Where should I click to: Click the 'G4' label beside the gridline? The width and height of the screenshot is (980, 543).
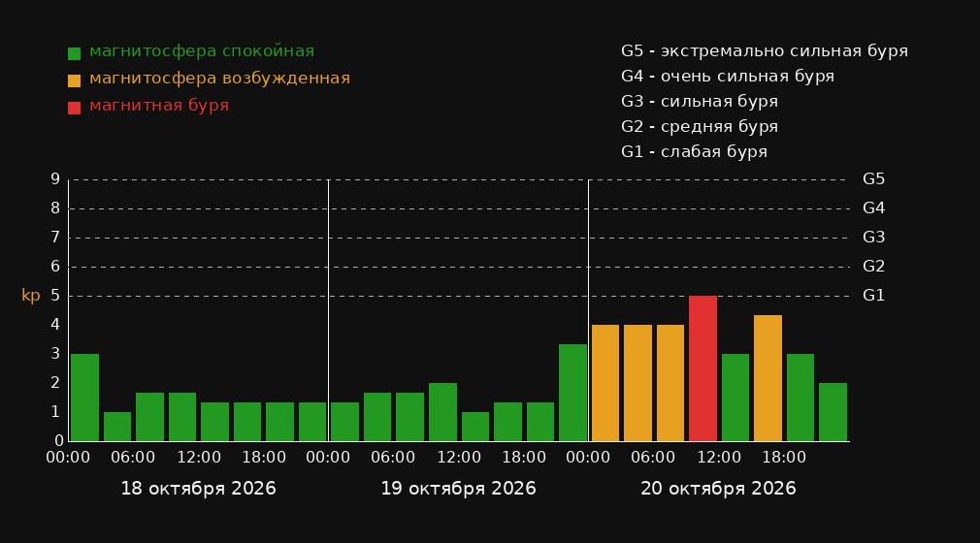click(873, 208)
